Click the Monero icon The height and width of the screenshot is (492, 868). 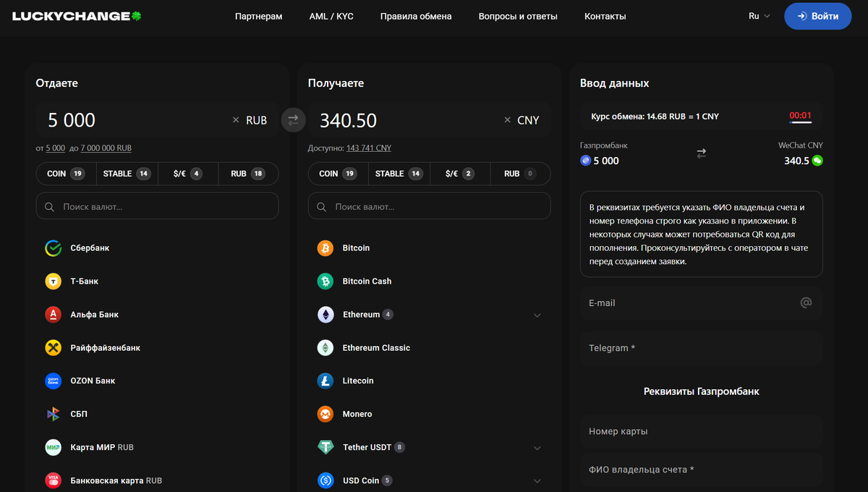click(x=325, y=414)
